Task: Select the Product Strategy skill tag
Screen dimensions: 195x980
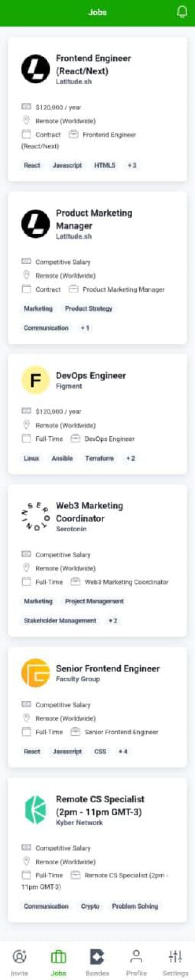Action: click(89, 308)
